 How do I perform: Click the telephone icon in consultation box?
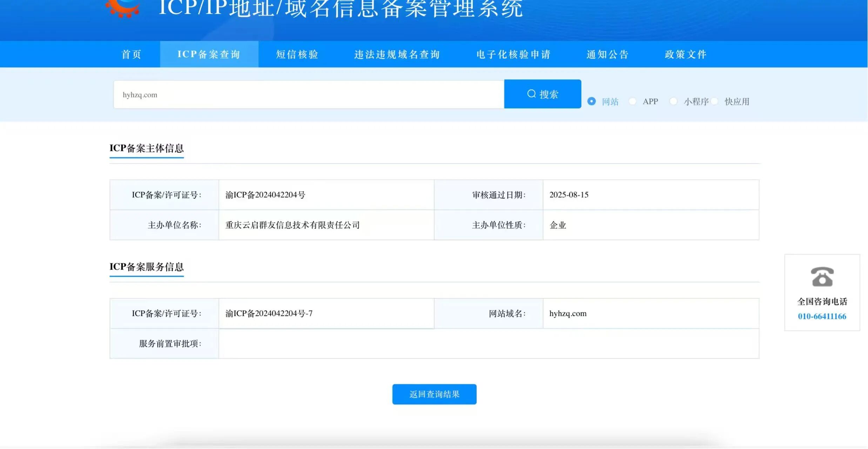coord(822,277)
